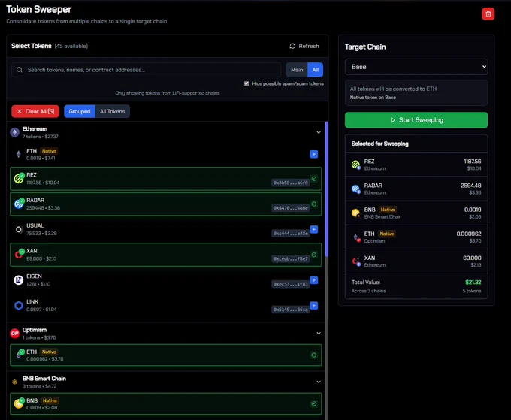Viewport: 511px width, 420px height.
Task: Click the search magnifier icon
Action: [x=20, y=70]
